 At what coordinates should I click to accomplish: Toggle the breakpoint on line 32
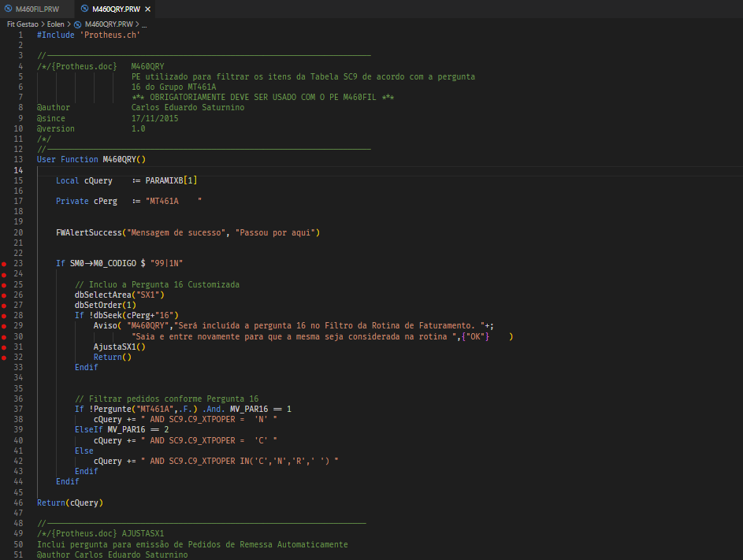(4, 357)
